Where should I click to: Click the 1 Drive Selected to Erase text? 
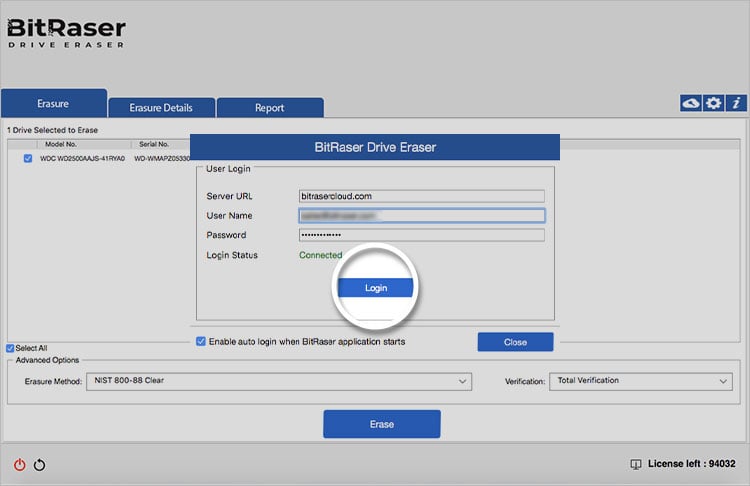[x=52, y=130]
